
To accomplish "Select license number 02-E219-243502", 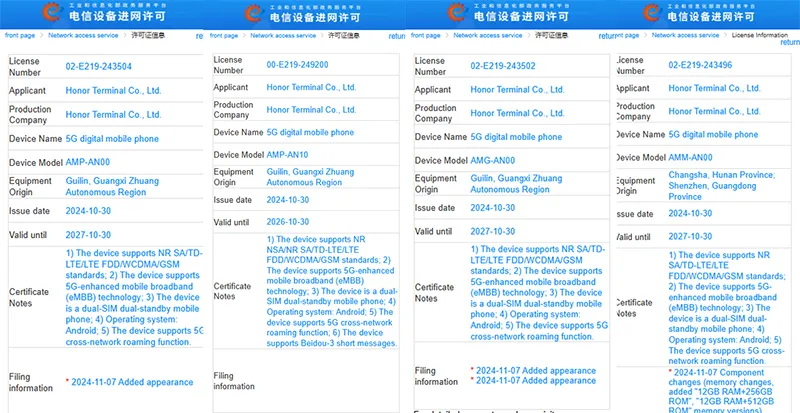I will (x=503, y=66).
